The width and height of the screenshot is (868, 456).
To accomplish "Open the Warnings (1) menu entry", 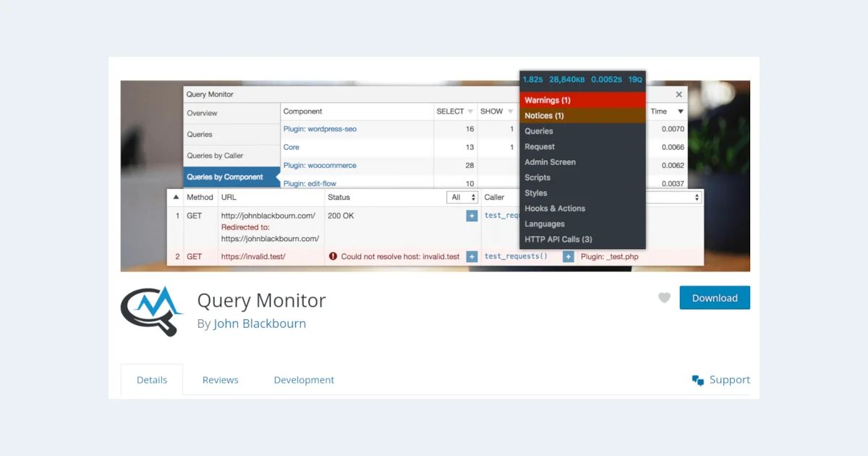I will point(548,100).
